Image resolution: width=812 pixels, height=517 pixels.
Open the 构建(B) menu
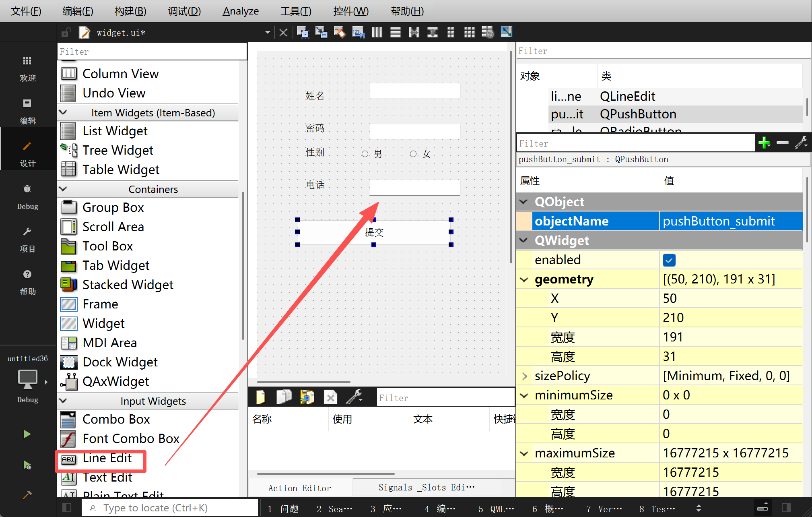click(130, 11)
